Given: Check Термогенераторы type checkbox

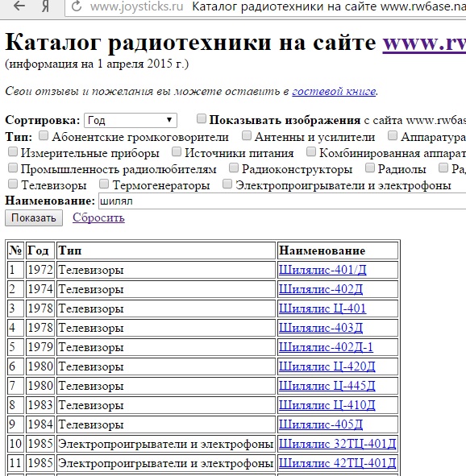Looking at the screenshot, I should click(104, 184).
